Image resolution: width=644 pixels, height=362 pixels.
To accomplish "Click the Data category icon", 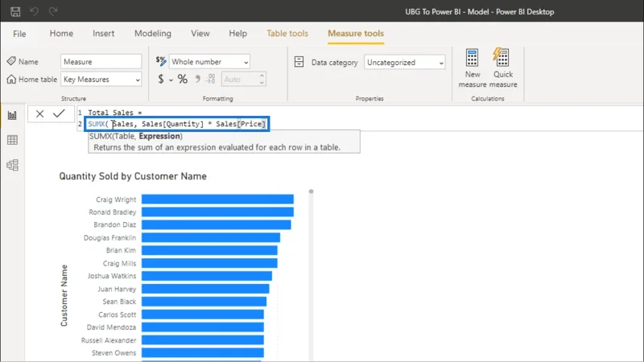I will (x=299, y=62).
